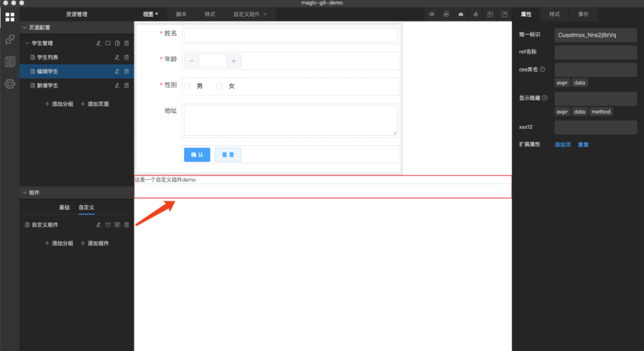Open the settings gear sidebar icon
The width and height of the screenshot is (644, 351).
[10, 84]
